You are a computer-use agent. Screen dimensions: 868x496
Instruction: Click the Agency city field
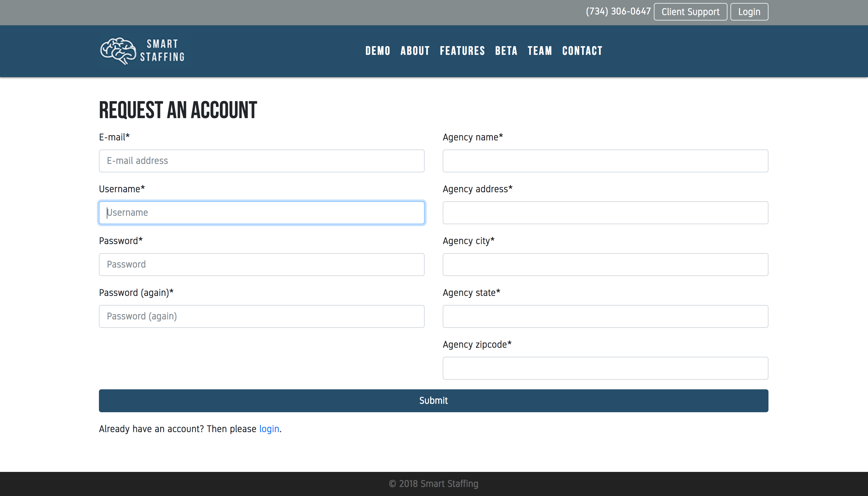[605, 264]
